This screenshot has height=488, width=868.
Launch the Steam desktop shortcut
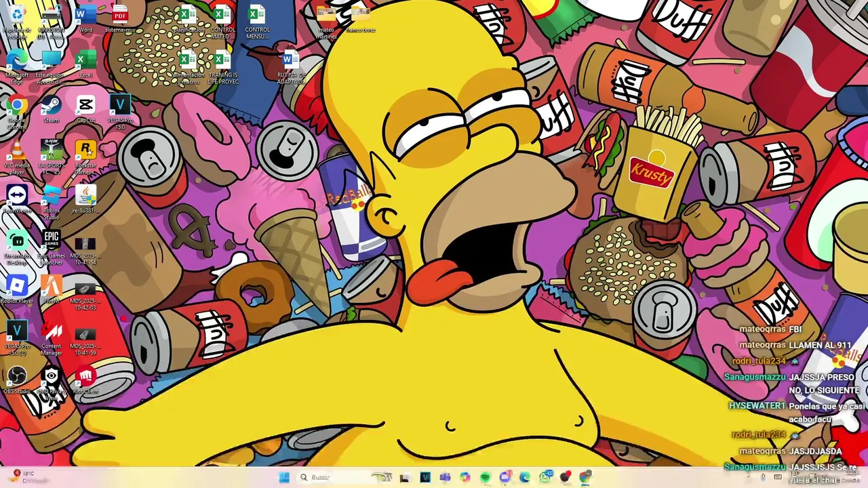tap(52, 109)
